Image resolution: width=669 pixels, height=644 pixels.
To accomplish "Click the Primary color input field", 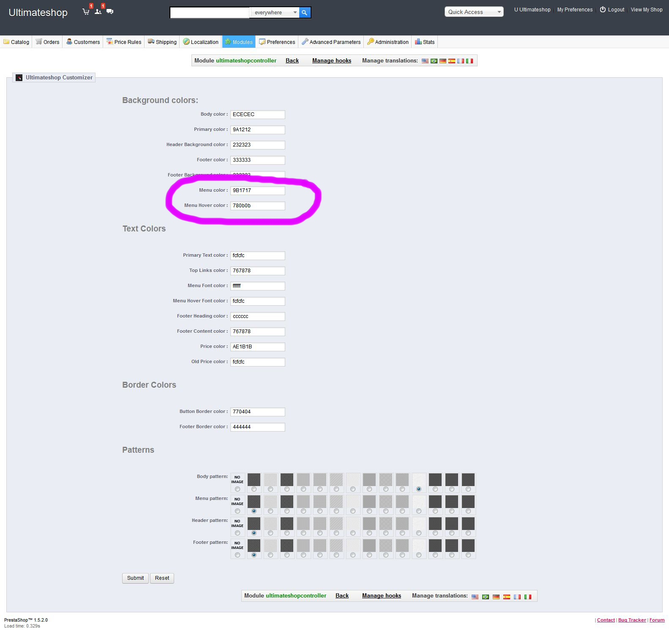I will (258, 130).
